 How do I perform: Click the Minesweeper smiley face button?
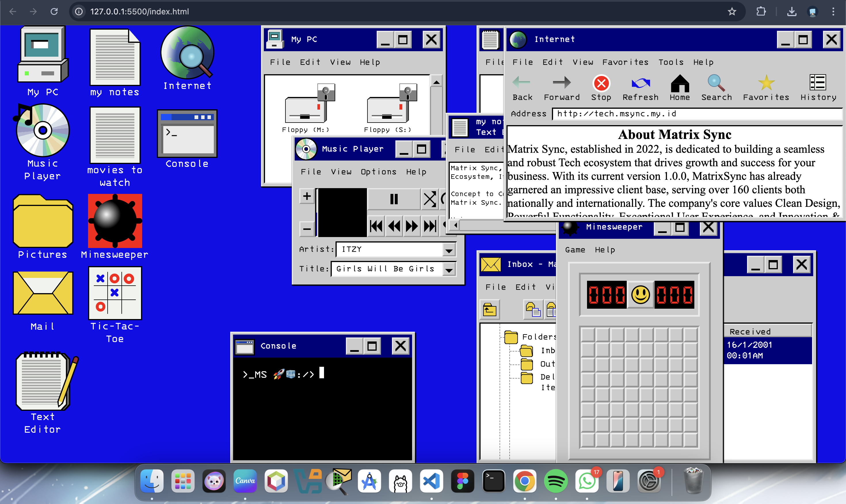(x=640, y=295)
